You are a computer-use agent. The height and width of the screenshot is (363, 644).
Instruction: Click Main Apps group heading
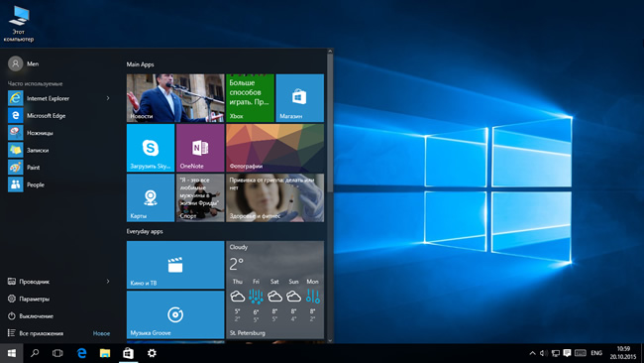(140, 64)
